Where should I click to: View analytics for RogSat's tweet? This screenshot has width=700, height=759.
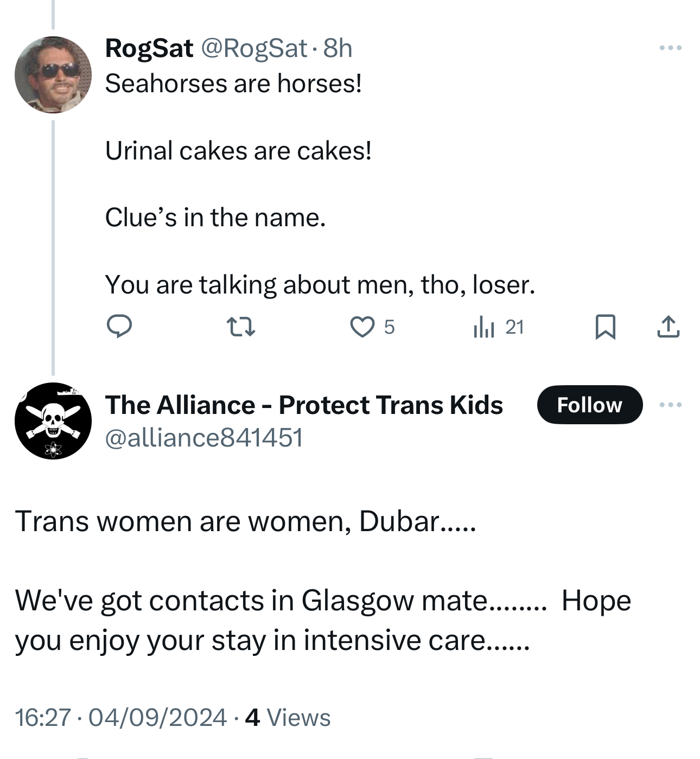click(x=484, y=327)
